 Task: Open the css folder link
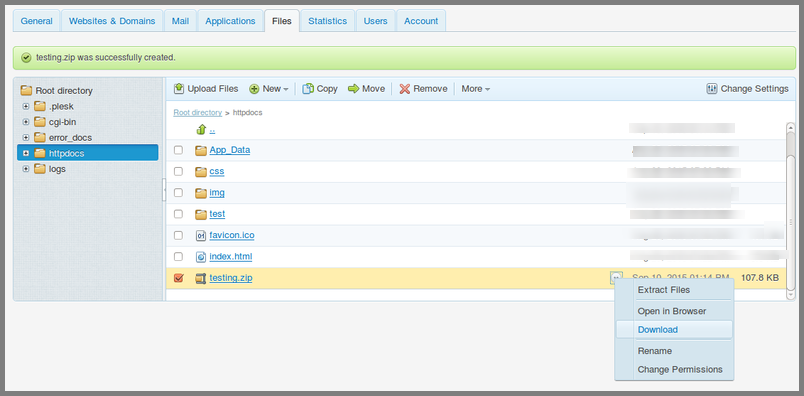click(217, 171)
